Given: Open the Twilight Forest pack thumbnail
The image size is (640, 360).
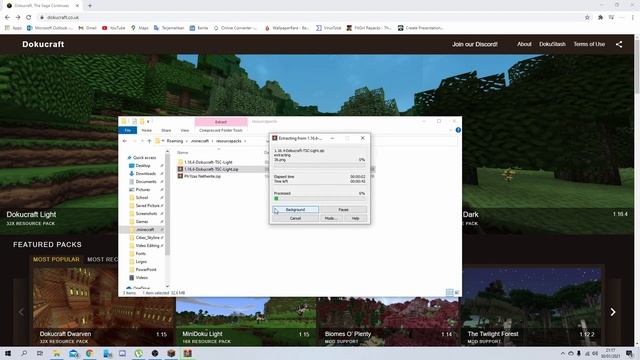Looking at the screenshot, I should tap(532, 307).
